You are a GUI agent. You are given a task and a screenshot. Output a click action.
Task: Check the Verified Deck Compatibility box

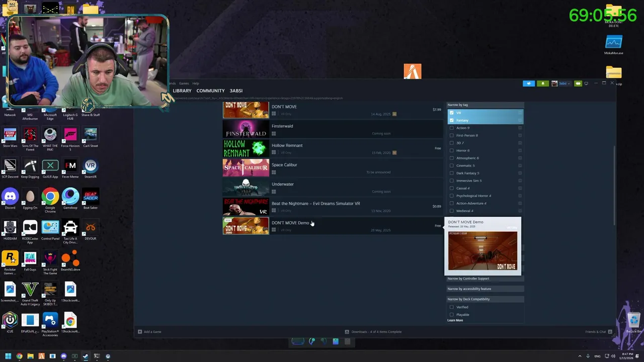tap(451, 307)
